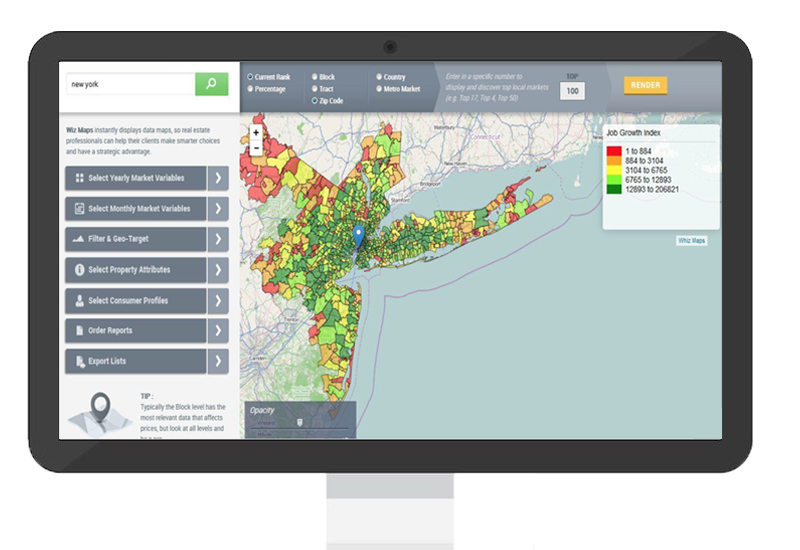Expand arrow next to Filter & Geo-Target
Screen dimensions: 800x550
[218, 239]
